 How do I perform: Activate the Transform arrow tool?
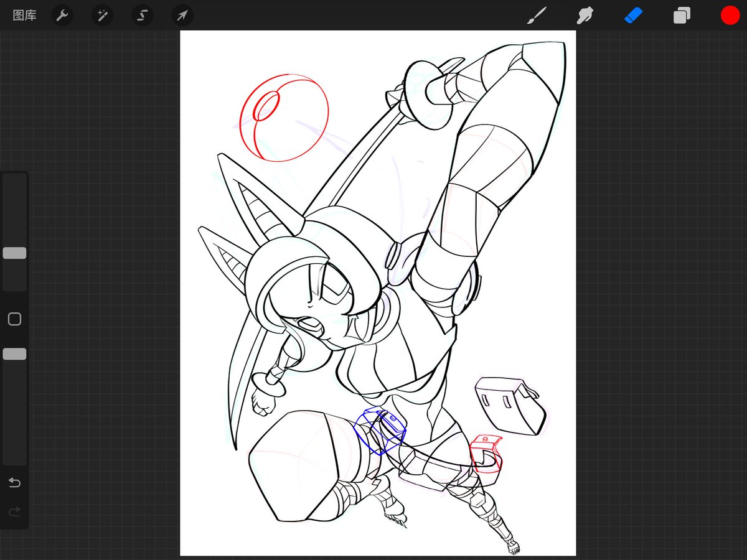(182, 16)
